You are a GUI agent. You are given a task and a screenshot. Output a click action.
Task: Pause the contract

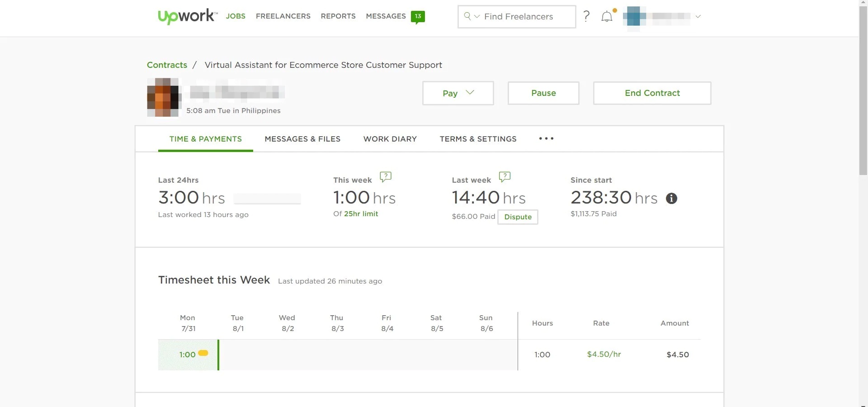pyautogui.click(x=543, y=93)
